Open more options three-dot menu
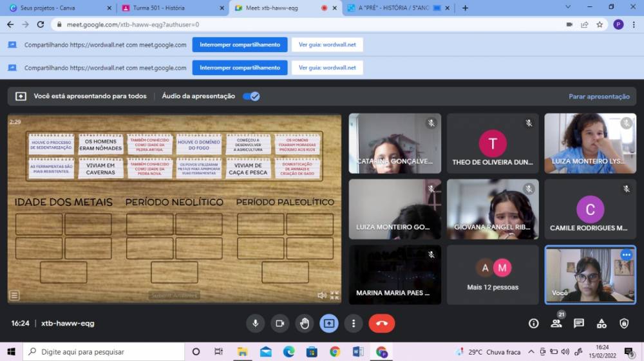 pos(353,323)
